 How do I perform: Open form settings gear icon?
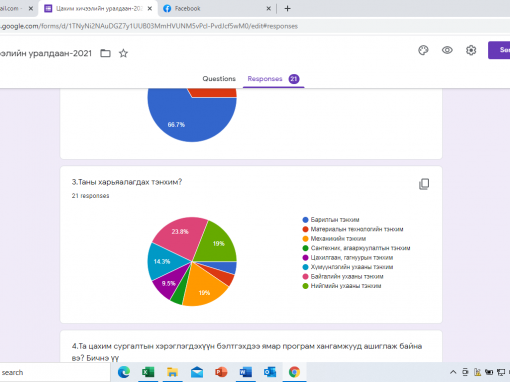coord(471,50)
